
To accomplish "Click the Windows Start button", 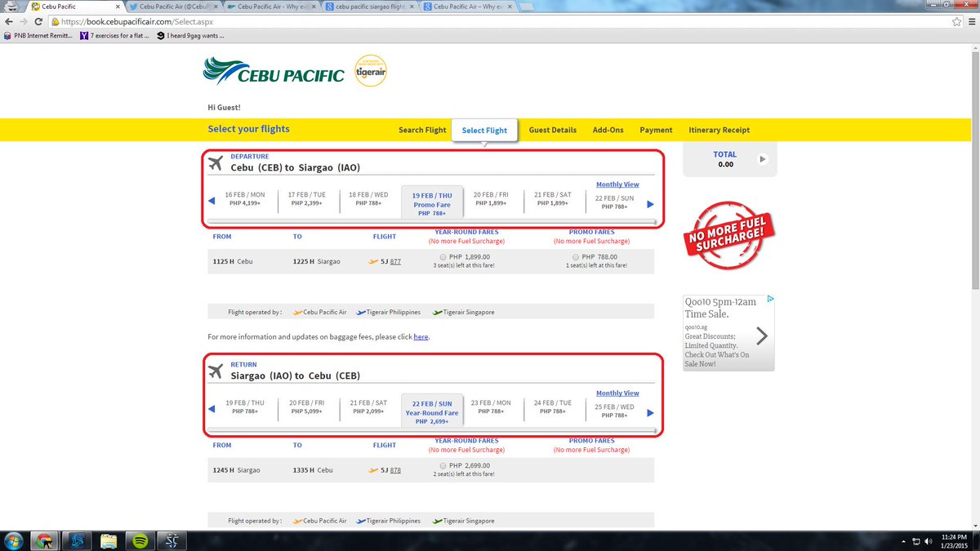I will point(14,540).
